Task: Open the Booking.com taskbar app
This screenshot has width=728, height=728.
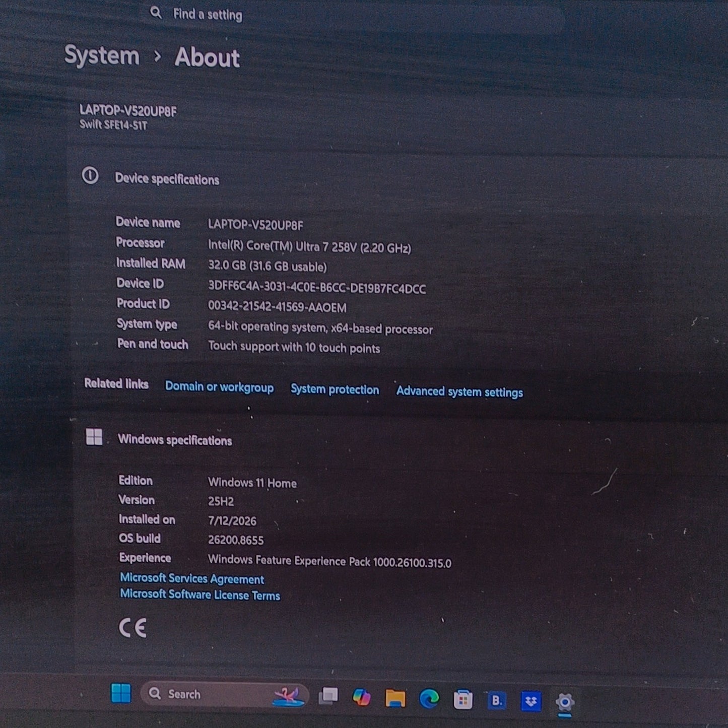Action: pyautogui.click(x=497, y=700)
